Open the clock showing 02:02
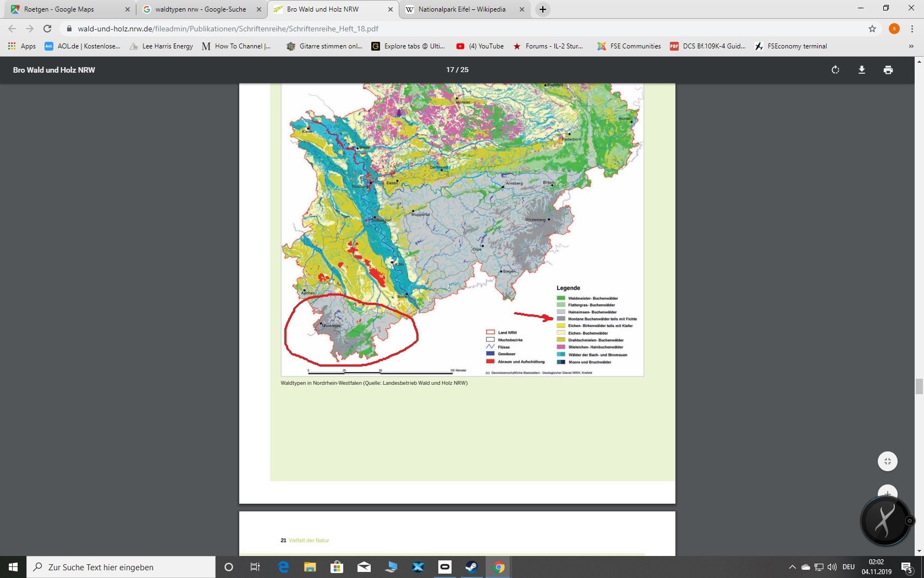 pyautogui.click(x=876, y=567)
